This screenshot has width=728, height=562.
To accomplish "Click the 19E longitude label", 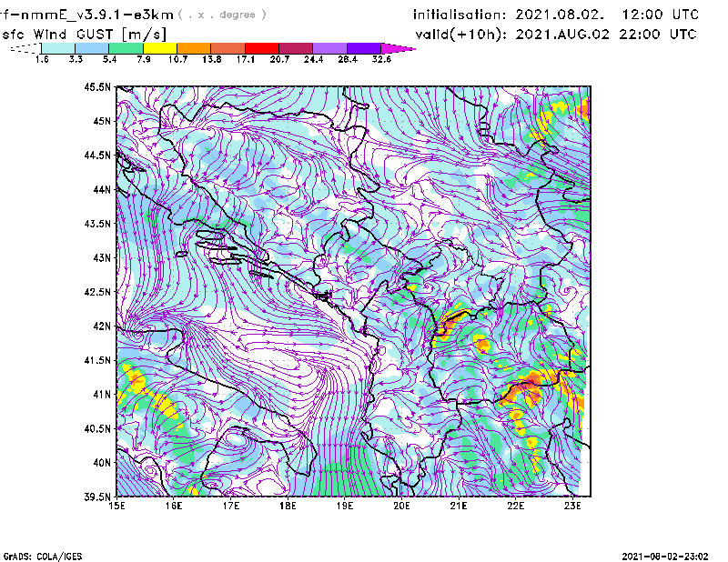I will click(345, 506).
